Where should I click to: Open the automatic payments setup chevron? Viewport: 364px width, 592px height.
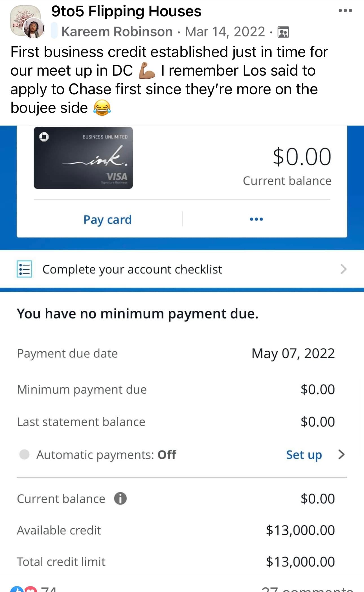click(341, 455)
